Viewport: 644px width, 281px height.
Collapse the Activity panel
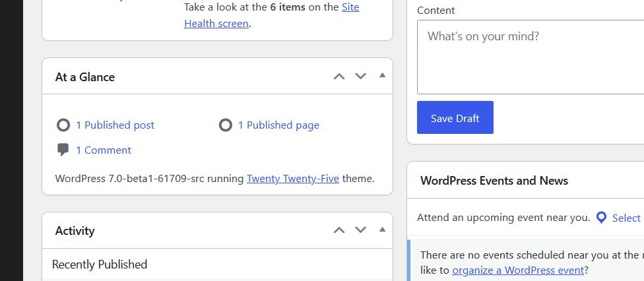[382, 230]
